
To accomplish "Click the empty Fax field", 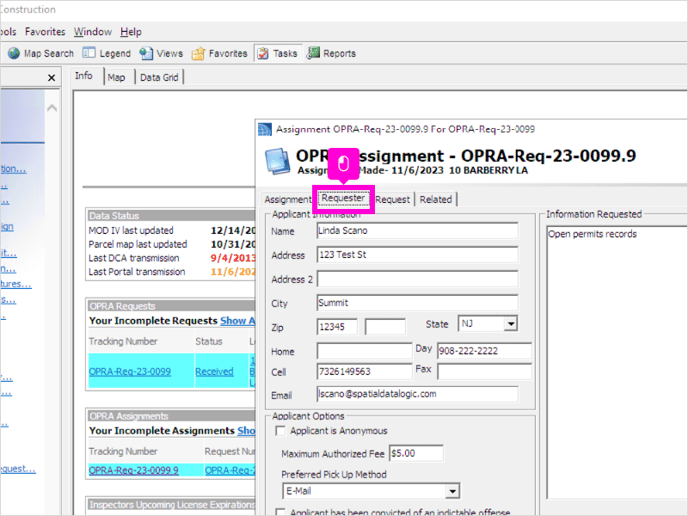I will (484, 372).
